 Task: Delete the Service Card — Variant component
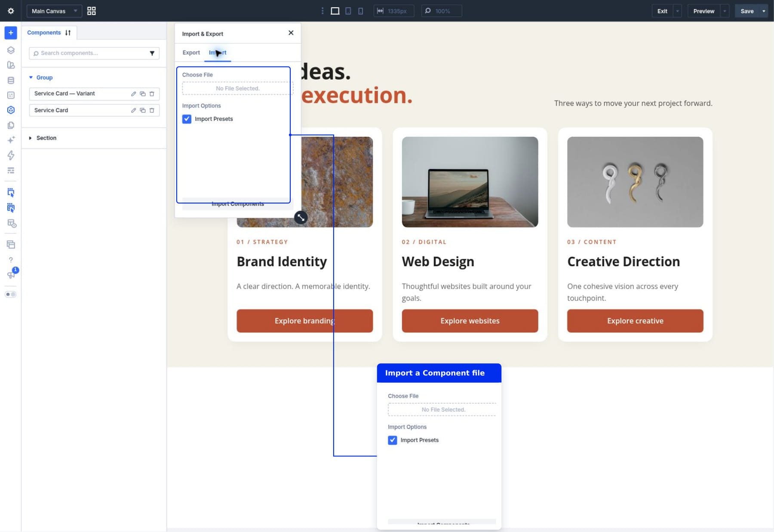pyautogui.click(x=152, y=94)
